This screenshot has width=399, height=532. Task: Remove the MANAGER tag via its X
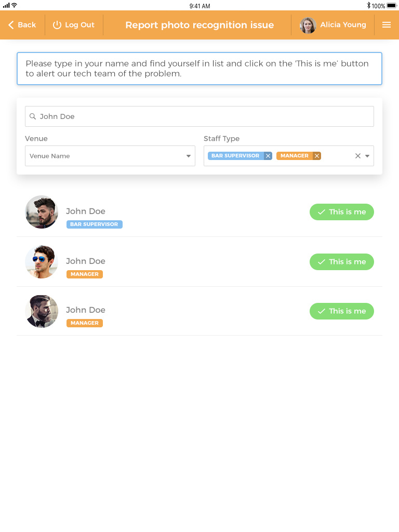(x=316, y=156)
